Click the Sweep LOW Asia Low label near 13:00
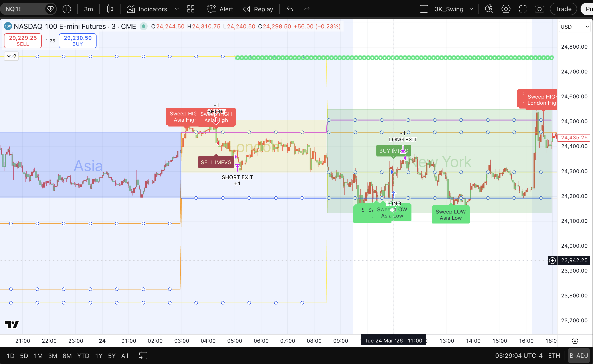Screen dimensions: 593x364 [x=451, y=215]
